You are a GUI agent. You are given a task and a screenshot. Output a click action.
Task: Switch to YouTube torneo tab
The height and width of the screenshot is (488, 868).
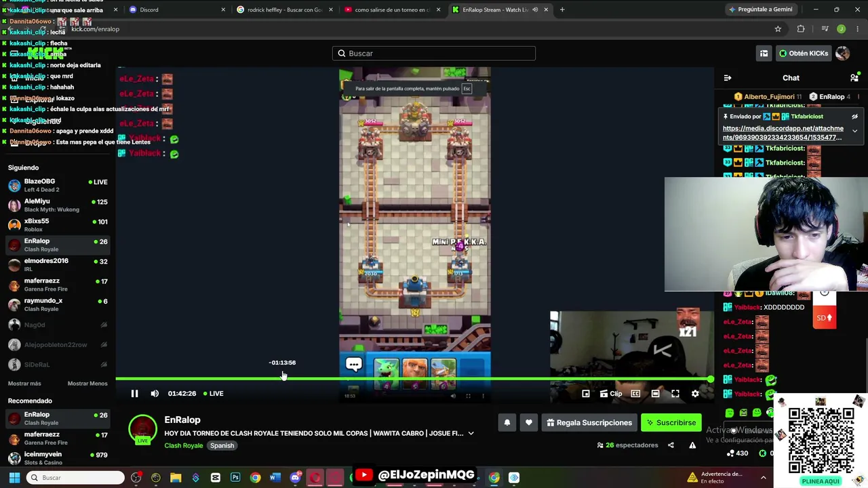(x=391, y=9)
